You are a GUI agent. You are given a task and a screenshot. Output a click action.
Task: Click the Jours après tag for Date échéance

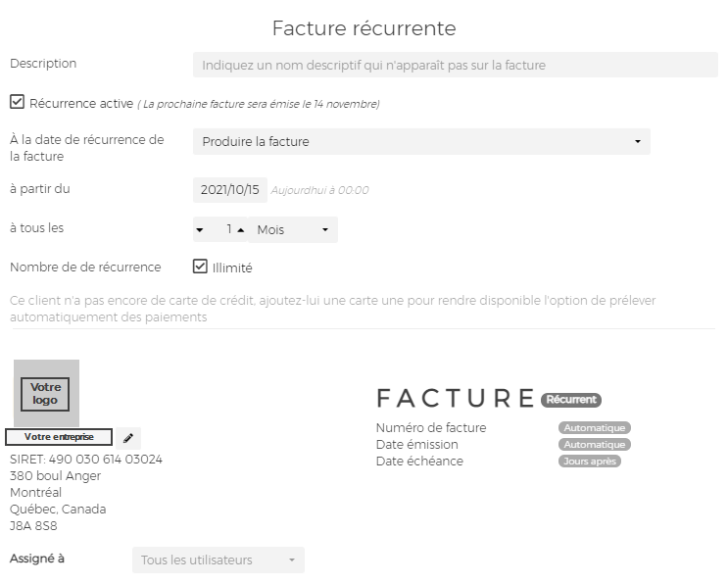pyautogui.click(x=590, y=462)
